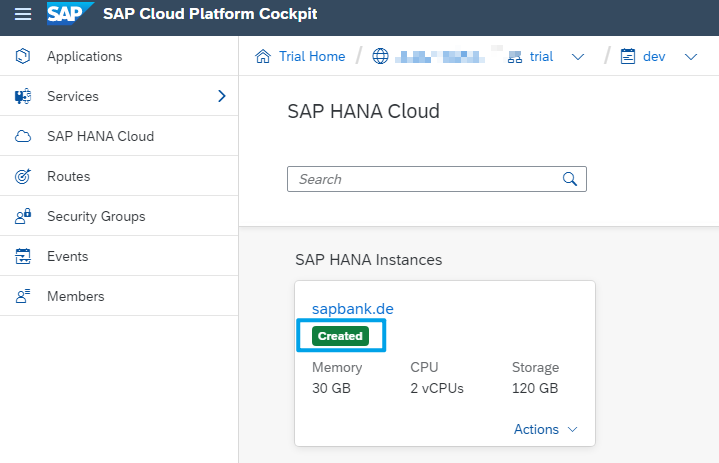Click the dev breadcrumb link

click(654, 56)
